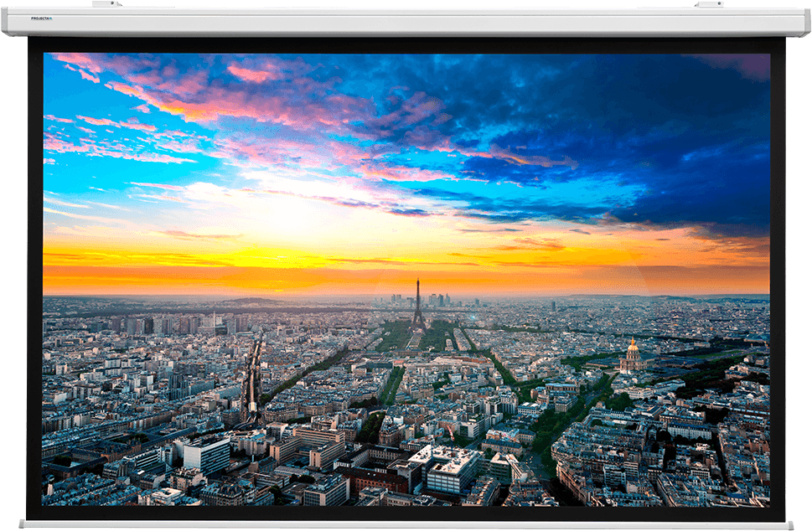812x531 pixels.
Task: Select the golden dome of Les Invalides
Action: click(x=632, y=347)
